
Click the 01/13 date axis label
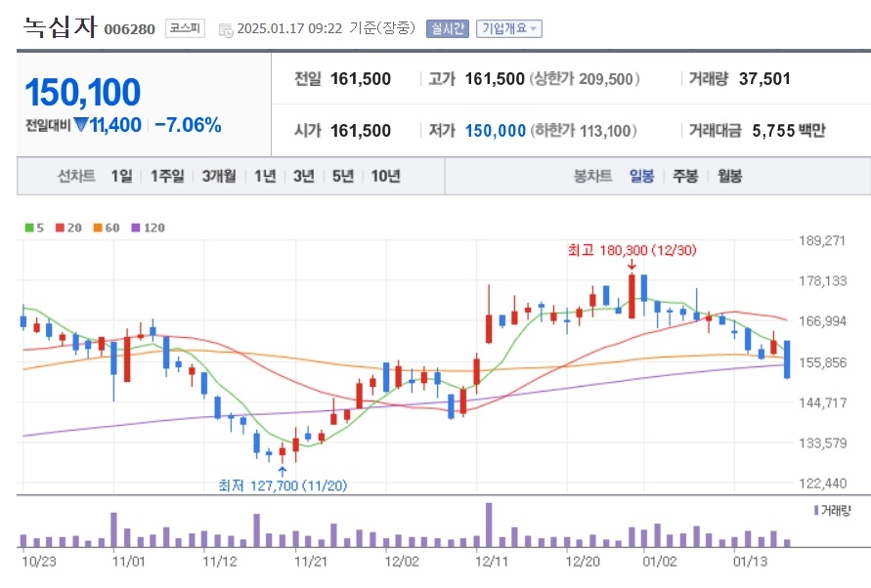point(751,562)
